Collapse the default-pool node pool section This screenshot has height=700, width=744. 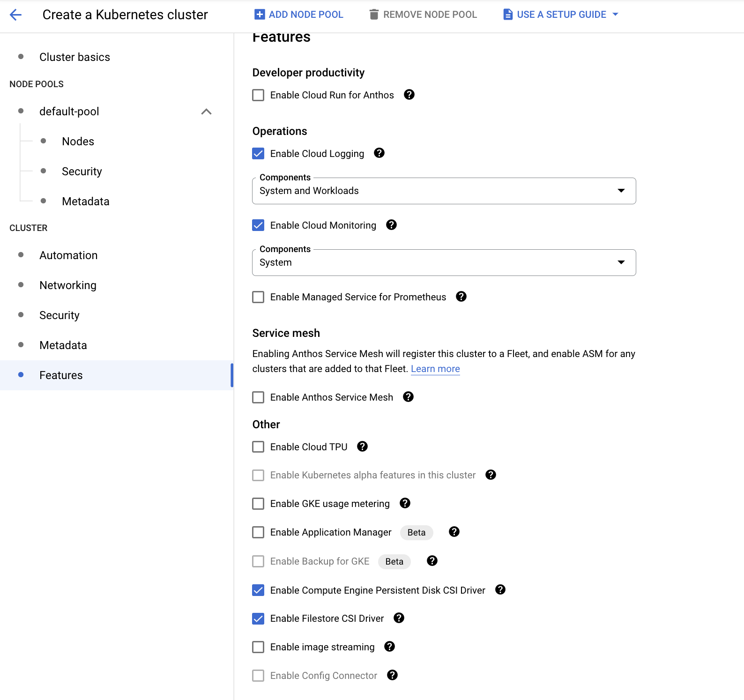206,112
